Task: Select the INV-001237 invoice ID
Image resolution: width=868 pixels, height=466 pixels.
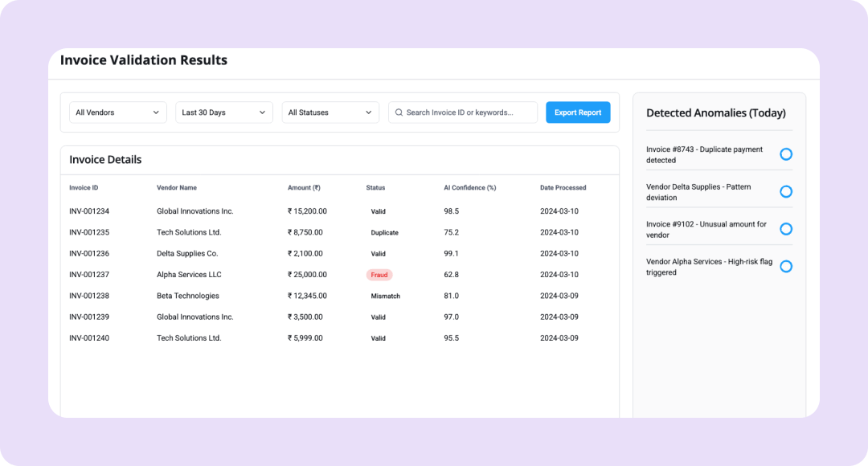Action: click(89, 275)
